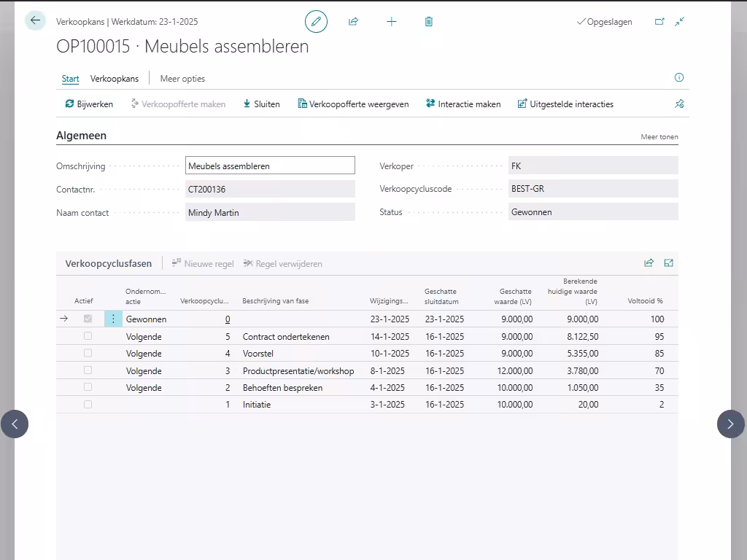
Task: Click Verkoopofferte weergeven action
Action: tap(353, 104)
